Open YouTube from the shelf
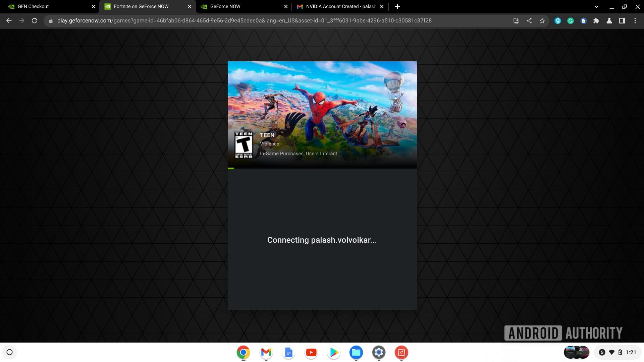 click(x=311, y=352)
